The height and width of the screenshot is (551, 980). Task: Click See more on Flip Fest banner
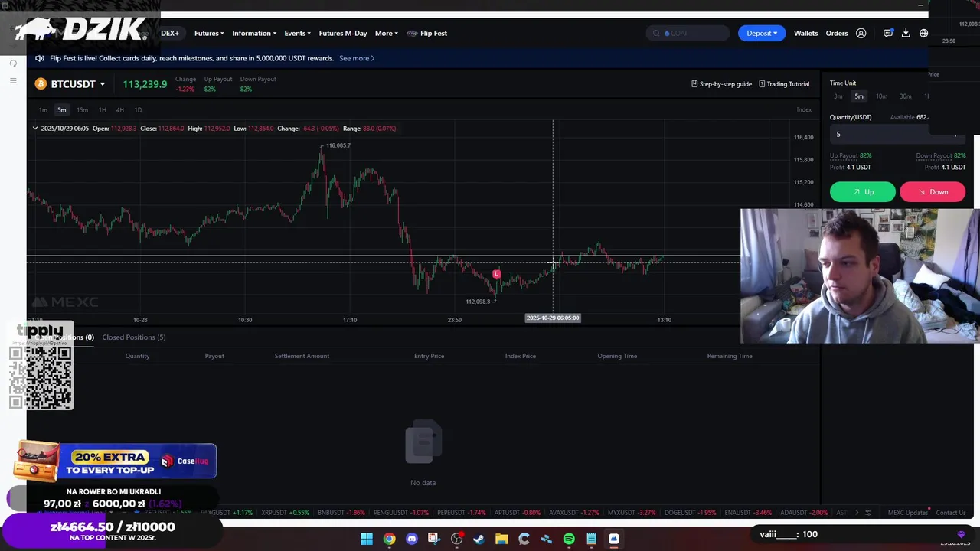(x=357, y=58)
